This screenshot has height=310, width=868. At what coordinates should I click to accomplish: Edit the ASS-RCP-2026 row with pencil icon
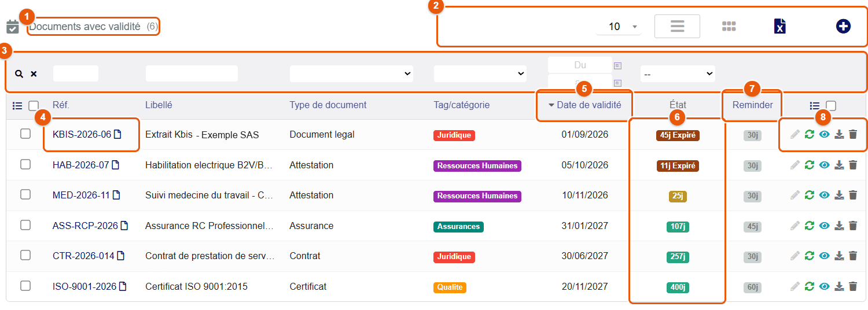795,226
